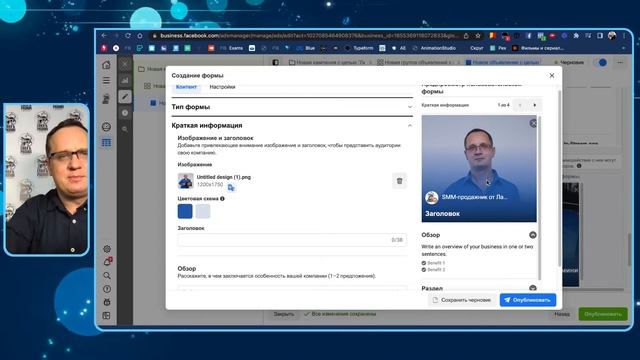
Task: Open the Facebook extension icon in the toolbar
Action: pyautogui.click(x=529, y=36)
